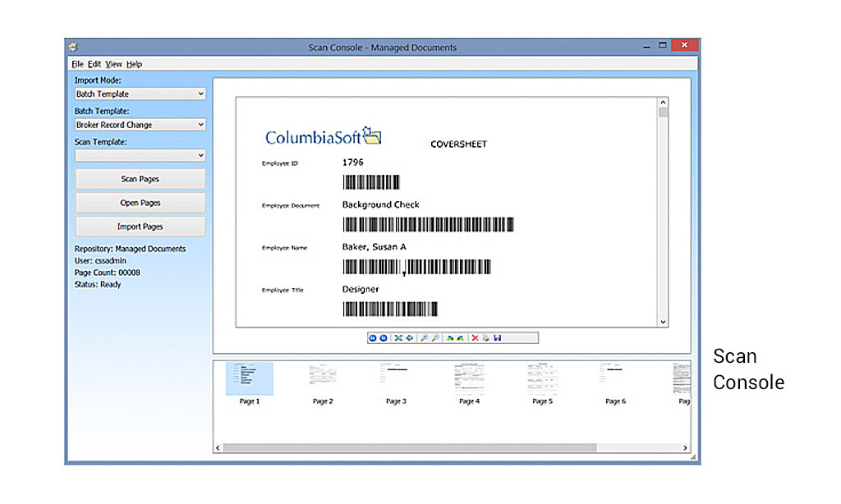This screenshot has width=841, height=504.
Task: Open the Batch Template dropdown
Action: click(140, 125)
